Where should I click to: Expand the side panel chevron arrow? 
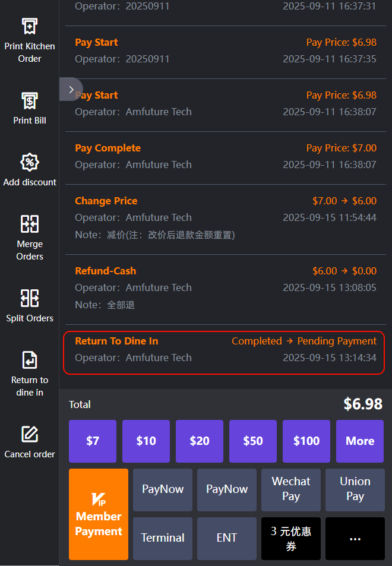pyautogui.click(x=71, y=90)
